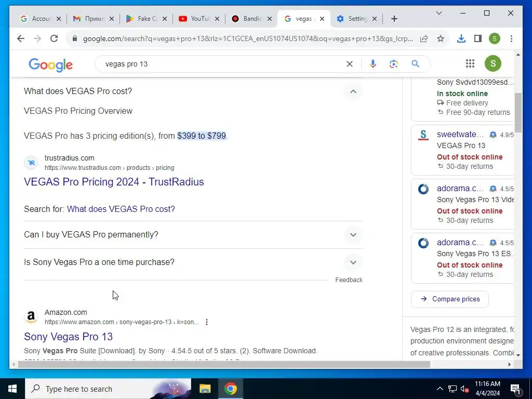Viewport: 532px width, 399px height.
Task: Open muted volume icon in tray
Action: [465, 389]
